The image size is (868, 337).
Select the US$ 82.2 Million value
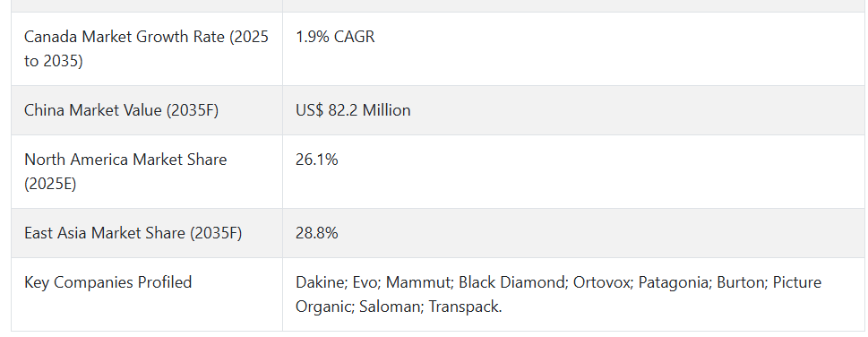tap(353, 110)
